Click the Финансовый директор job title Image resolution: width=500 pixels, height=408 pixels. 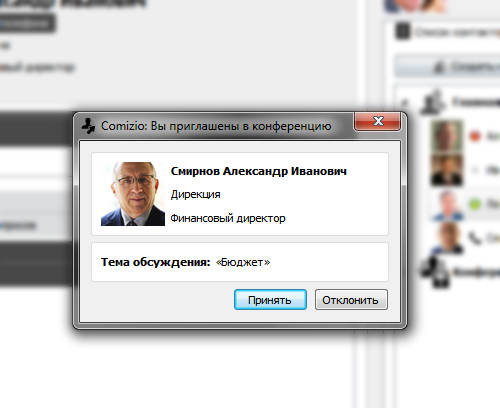pos(228,218)
